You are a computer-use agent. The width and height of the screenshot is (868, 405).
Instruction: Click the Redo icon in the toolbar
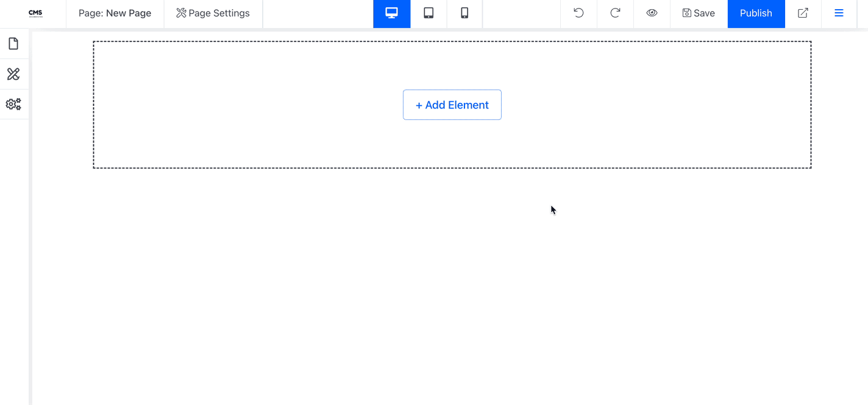tap(615, 13)
